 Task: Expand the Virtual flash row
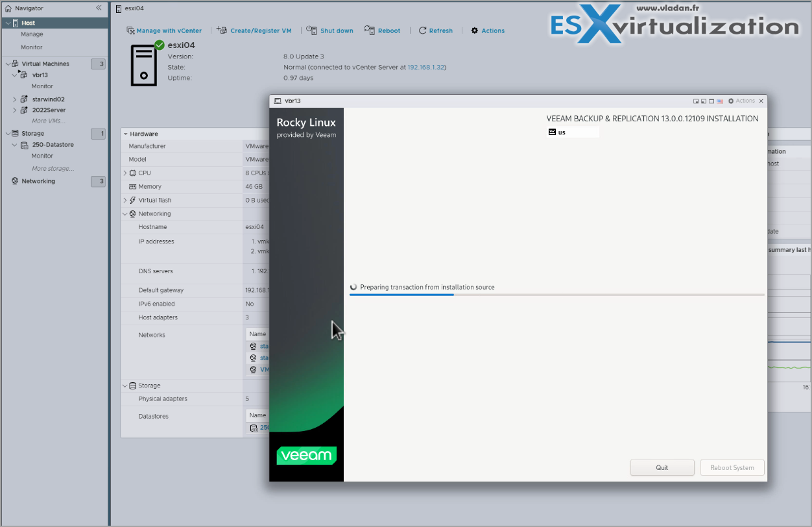[125, 201]
